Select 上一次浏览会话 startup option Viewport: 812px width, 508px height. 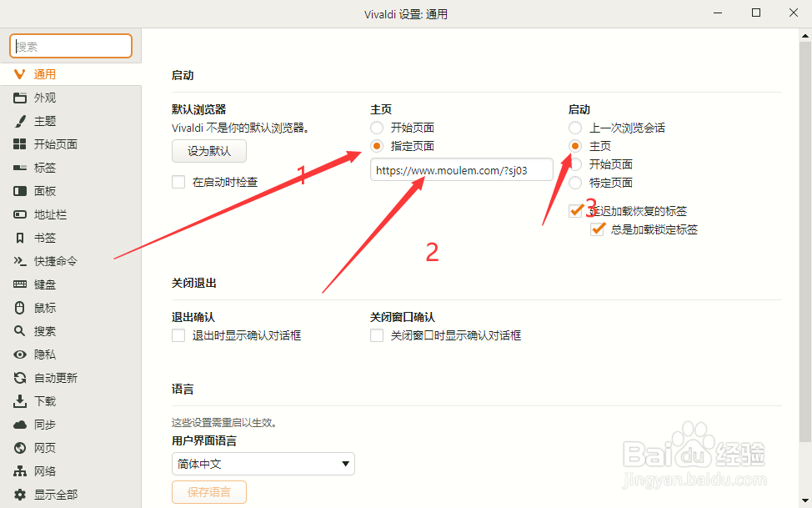click(x=575, y=128)
